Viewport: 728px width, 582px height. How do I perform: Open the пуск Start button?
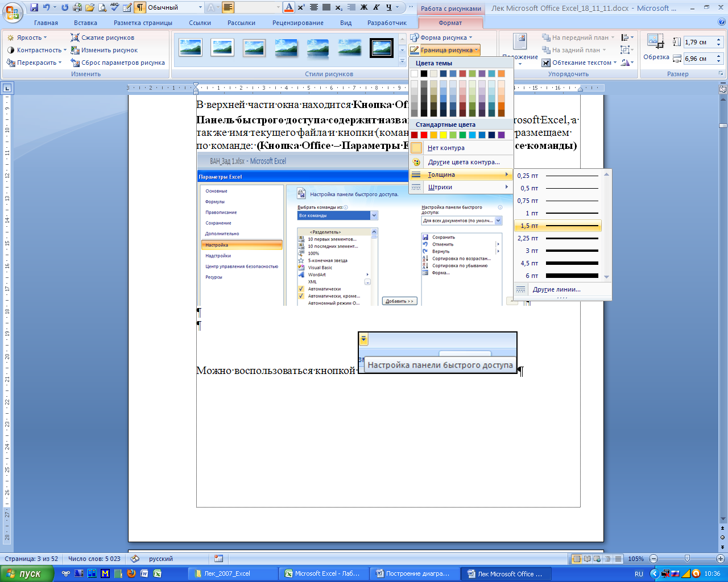click(x=27, y=573)
